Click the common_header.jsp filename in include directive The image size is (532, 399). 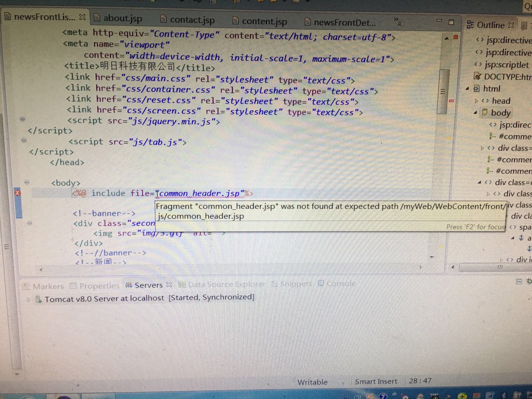(199, 193)
